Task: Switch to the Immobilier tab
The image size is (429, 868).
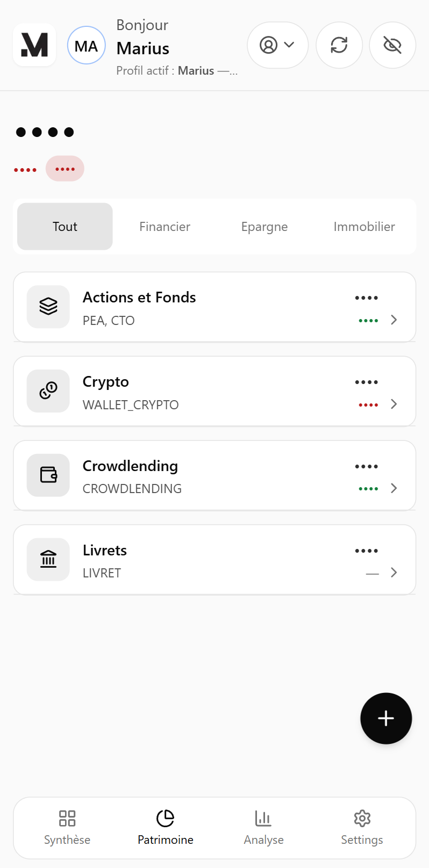Action: point(364,227)
